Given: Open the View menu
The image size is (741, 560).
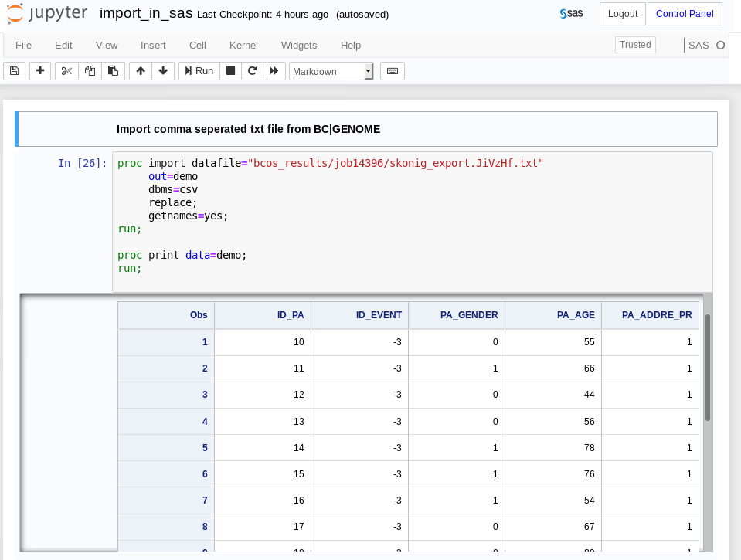Looking at the screenshot, I should coord(107,46).
